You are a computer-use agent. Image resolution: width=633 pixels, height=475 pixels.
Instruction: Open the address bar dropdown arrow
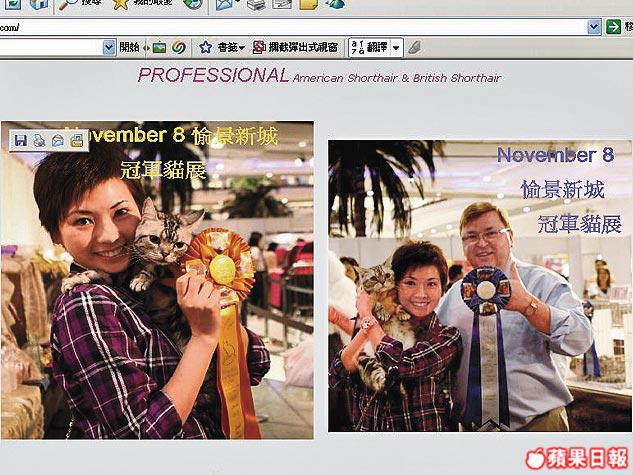595,27
